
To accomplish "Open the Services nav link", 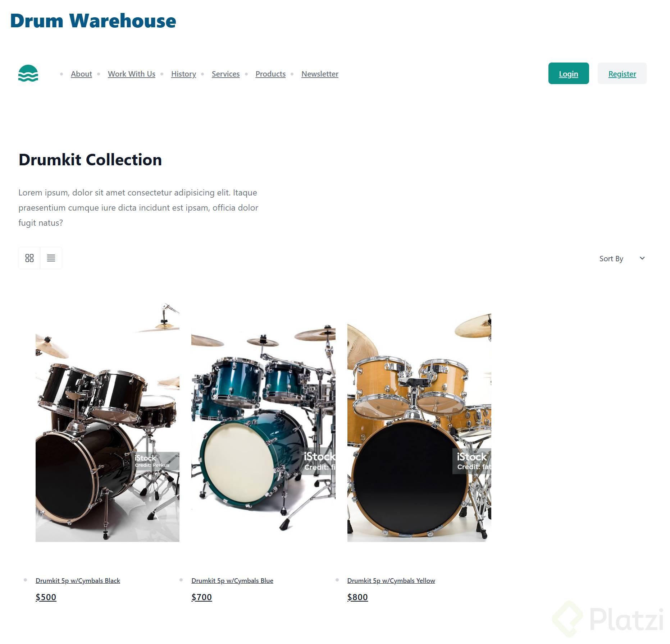I will [225, 74].
